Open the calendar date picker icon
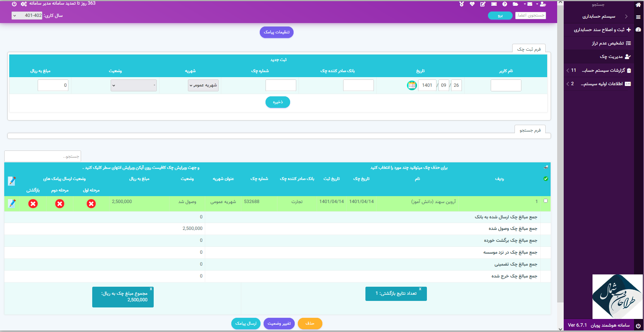The image size is (644, 332). (x=412, y=85)
